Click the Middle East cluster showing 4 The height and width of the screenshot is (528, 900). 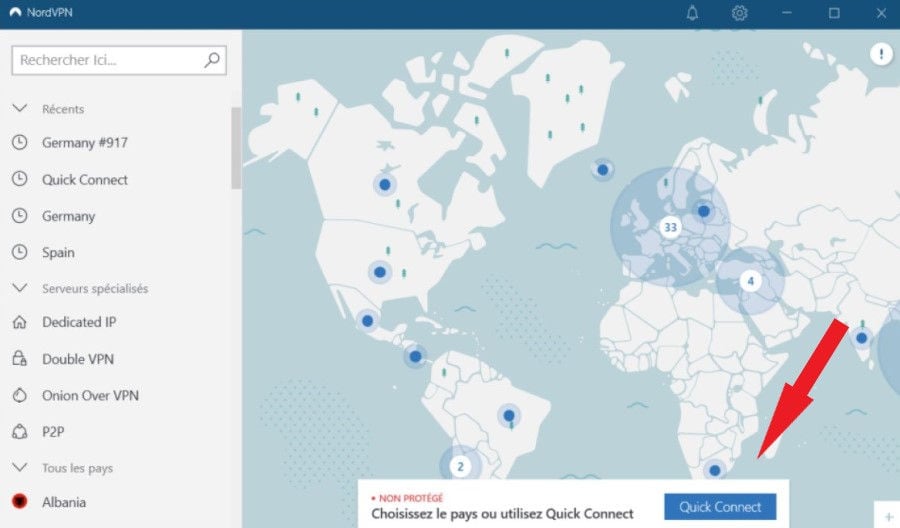(x=750, y=281)
